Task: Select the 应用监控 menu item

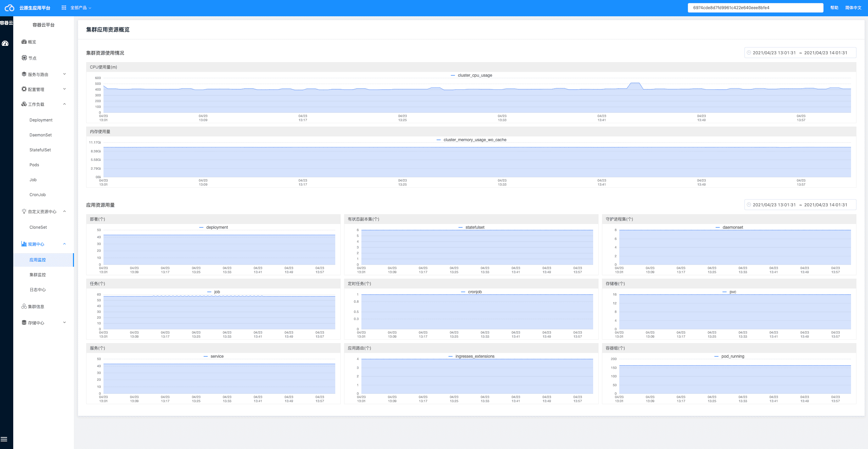Action: pyautogui.click(x=43, y=260)
